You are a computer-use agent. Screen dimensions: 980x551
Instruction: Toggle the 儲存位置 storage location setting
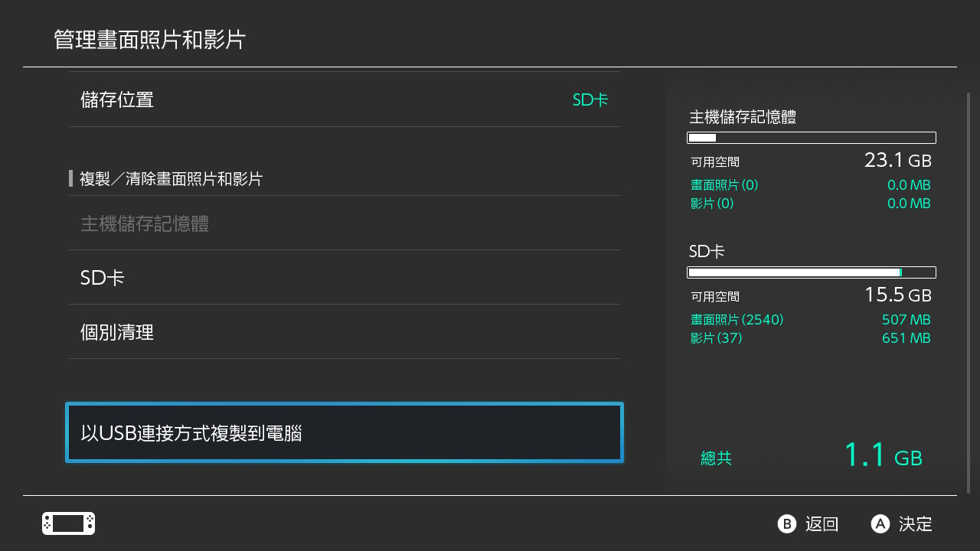pyautogui.click(x=345, y=99)
